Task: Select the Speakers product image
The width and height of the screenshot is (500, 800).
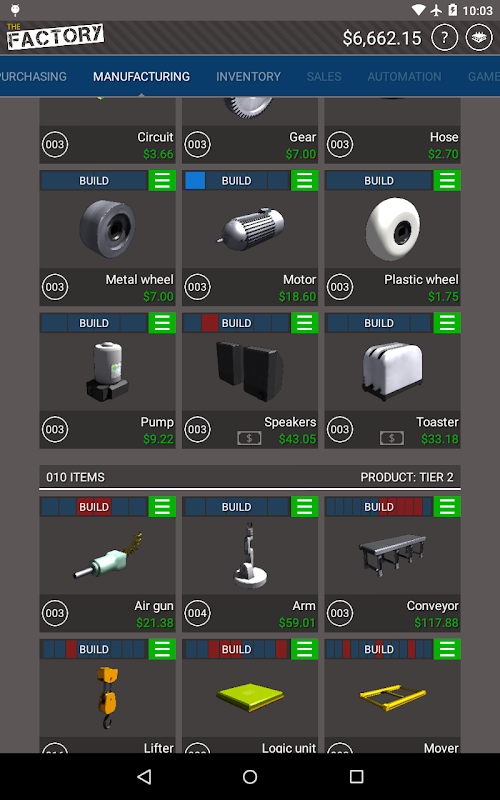Action: pyautogui.click(x=250, y=371)
